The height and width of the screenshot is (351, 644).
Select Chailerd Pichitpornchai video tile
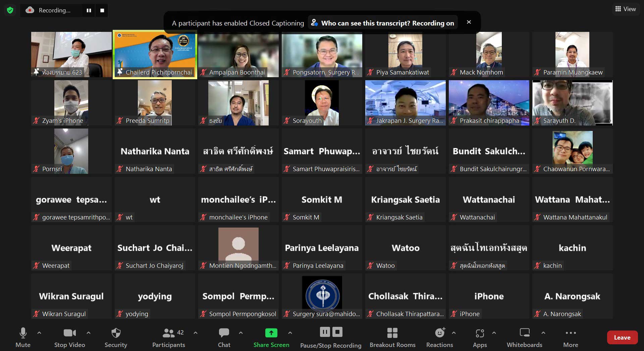(x=155, y=54)
